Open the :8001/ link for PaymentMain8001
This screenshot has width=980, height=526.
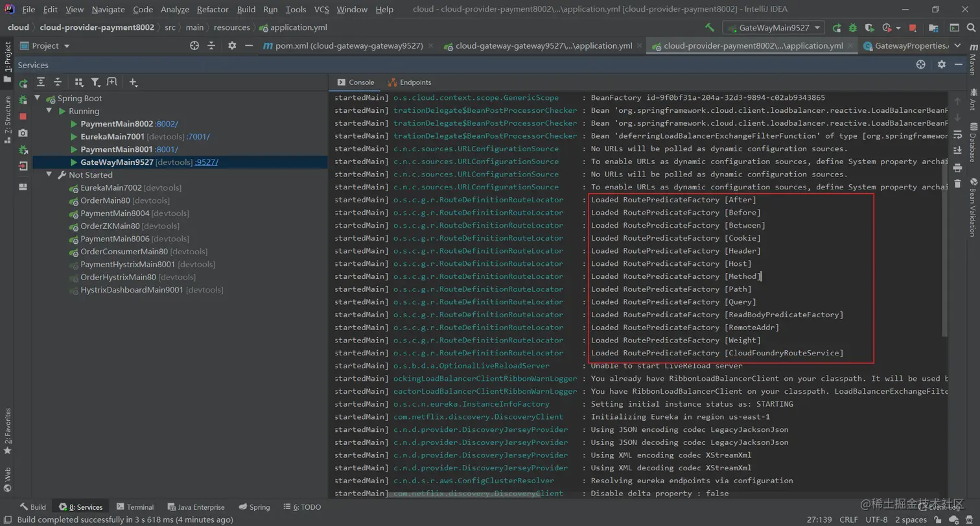(x=166, y=149)
